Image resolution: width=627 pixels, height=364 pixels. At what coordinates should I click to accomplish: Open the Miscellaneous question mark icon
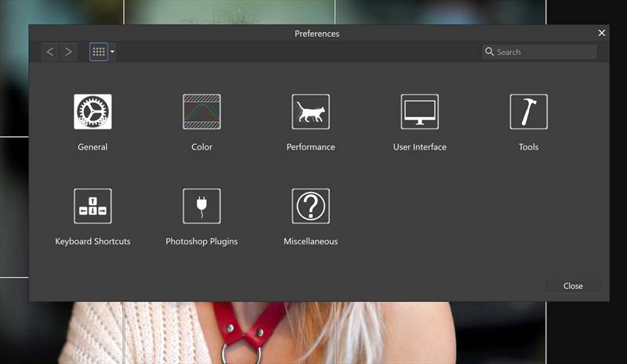[x=310, y=206]
